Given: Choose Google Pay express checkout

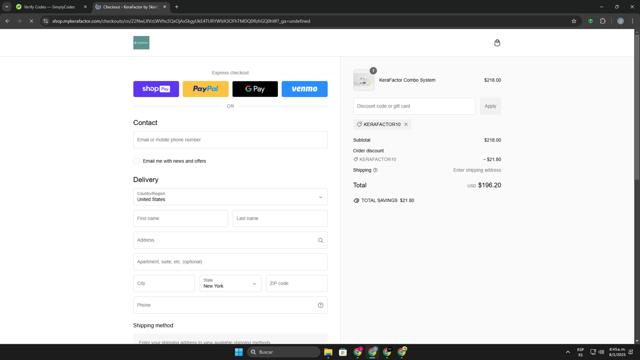Looking at the screenshot, I should click(255, 89).
